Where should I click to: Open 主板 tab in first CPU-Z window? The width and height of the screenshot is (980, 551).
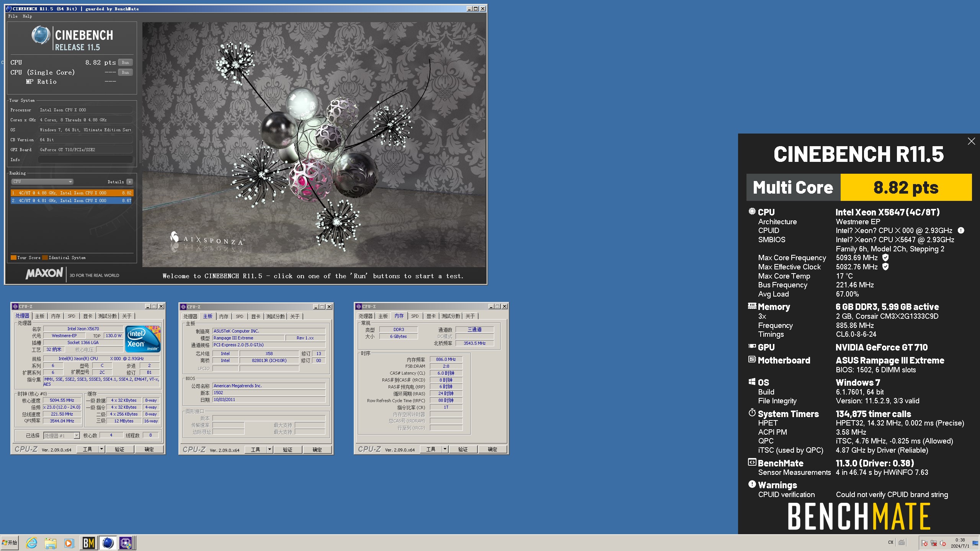click(x=40, y=316)
